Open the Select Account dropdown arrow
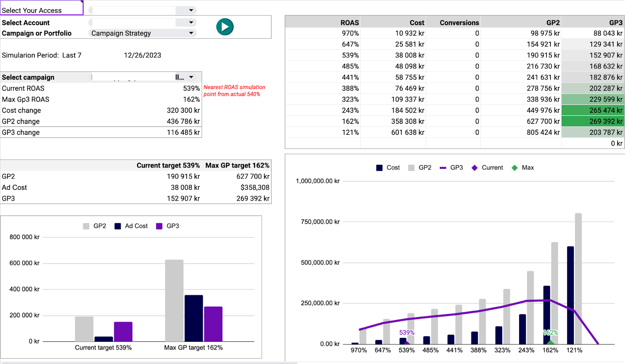 point(191,23)
